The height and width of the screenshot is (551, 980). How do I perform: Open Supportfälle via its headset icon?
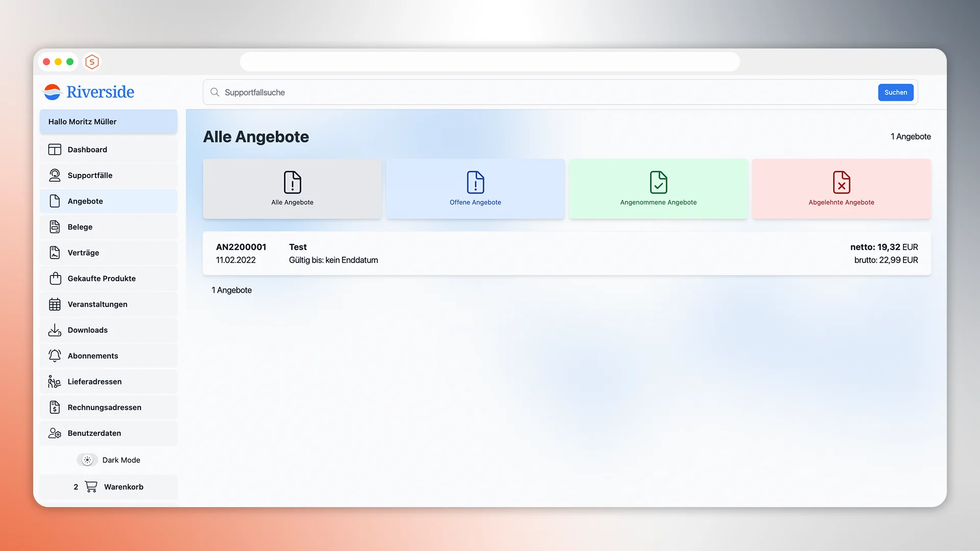(x=55, y=175)
